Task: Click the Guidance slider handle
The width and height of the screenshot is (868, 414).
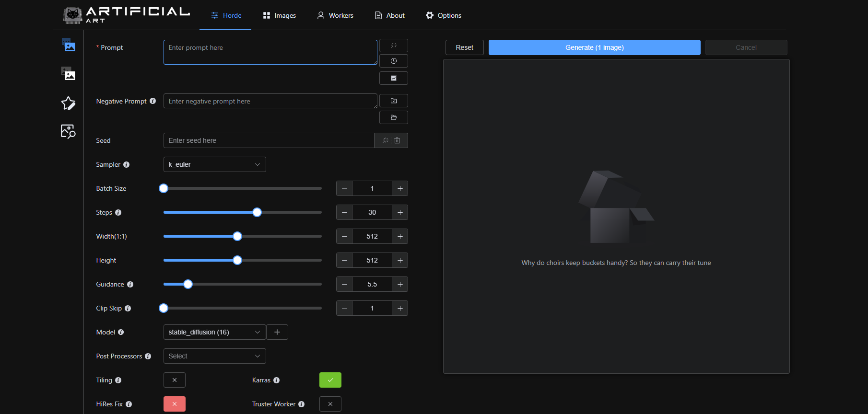Action: tap(188, 284)
